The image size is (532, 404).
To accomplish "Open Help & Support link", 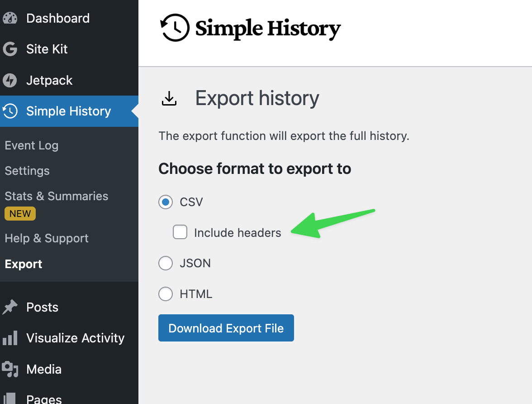I will [47, 238].
